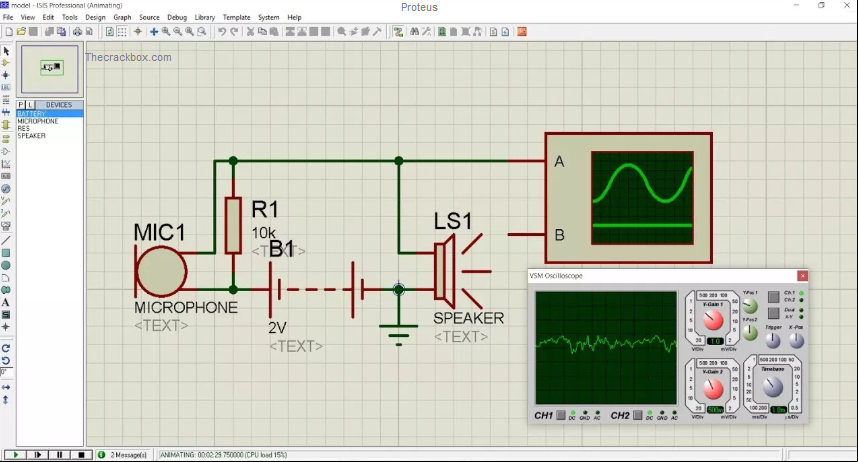Screen dimensions: 858x462
Task: Toggle the CH1 coupling button on oscilloscope
Action: [x=561, y=415]
